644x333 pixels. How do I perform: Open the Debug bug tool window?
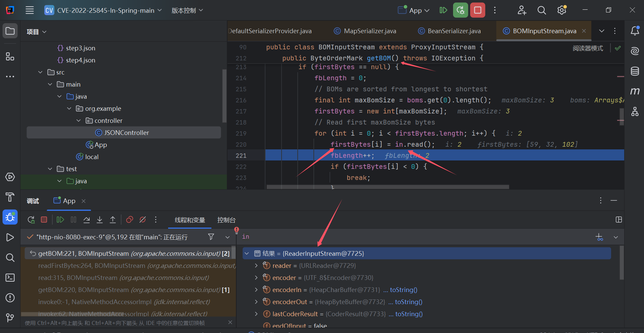click(x=10, y=217)
